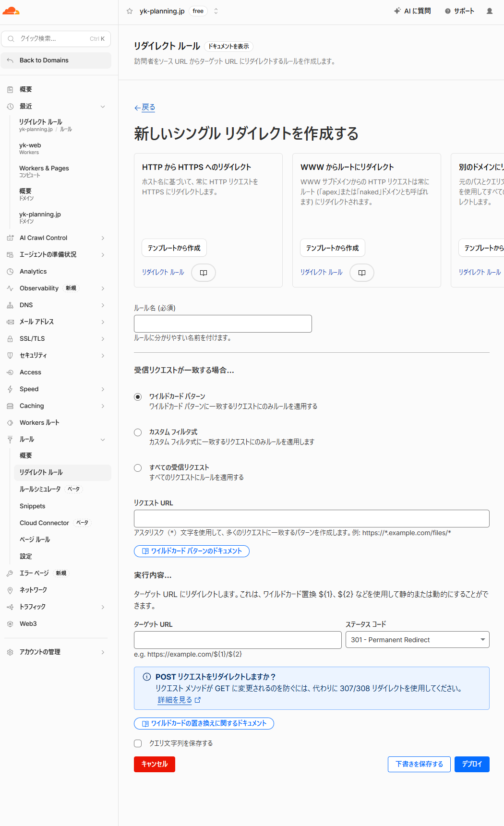Viewport: 504px width, 826px height.
Task: Open ルールシミュレータ menu item
Action: pos(62,490)
